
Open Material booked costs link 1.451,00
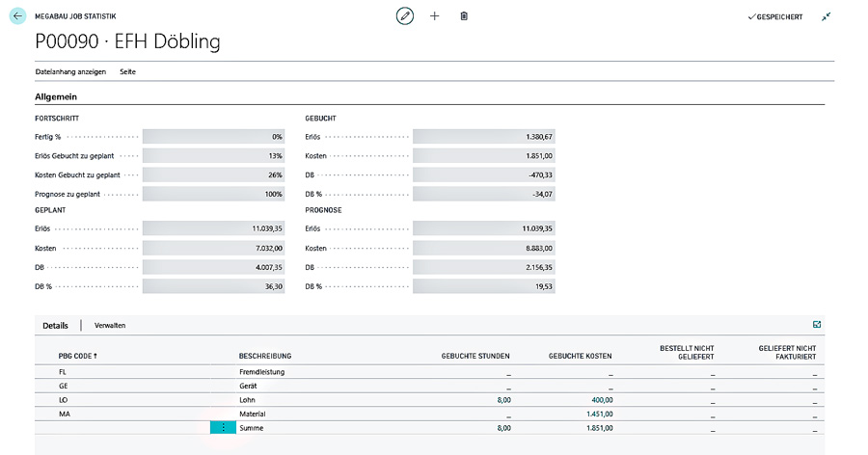600,414
